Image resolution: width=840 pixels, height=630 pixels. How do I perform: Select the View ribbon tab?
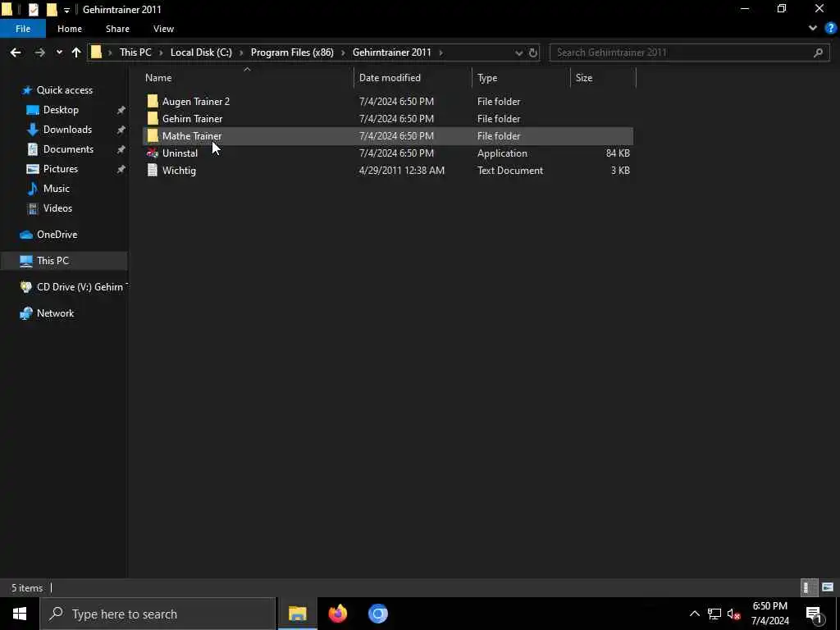(x=163, y=29)
